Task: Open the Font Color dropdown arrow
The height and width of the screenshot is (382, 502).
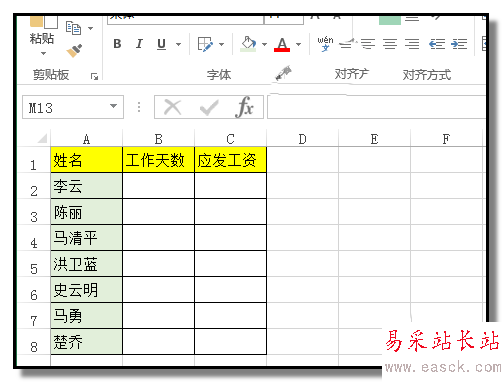Action: click(x=299, y=44)
